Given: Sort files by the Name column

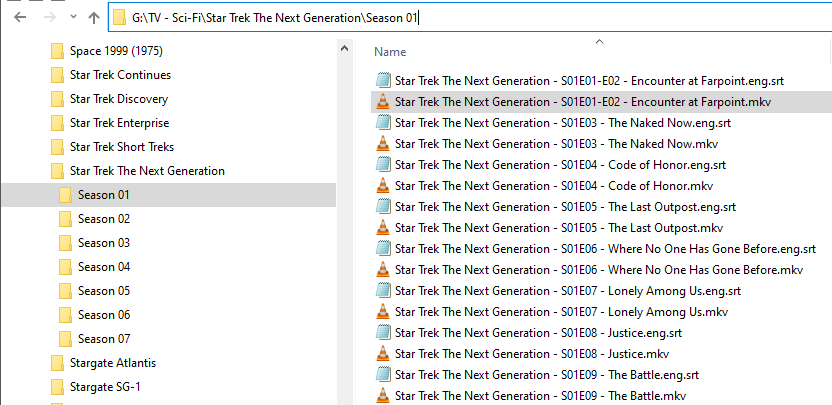Looking at the screenshot, I should [x=390, y=51].
